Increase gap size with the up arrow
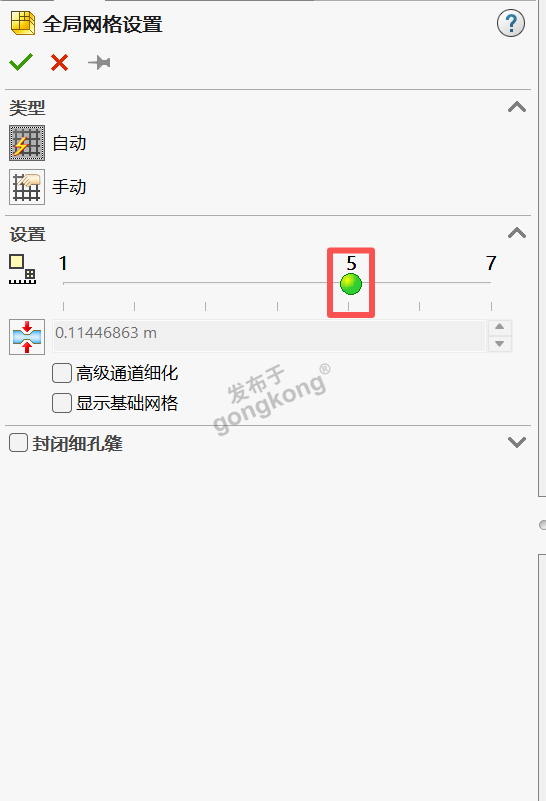The height and width of the screenshot is (801, 546). (x=500, y=327)
